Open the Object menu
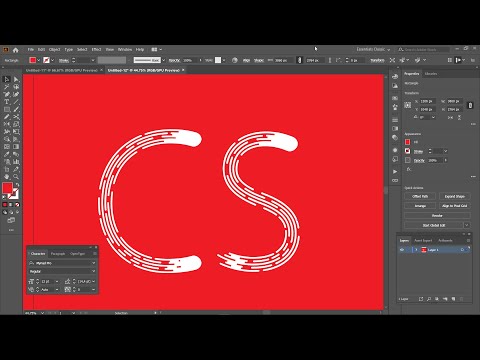Screen dimensions: 480x360 point(55,49)
